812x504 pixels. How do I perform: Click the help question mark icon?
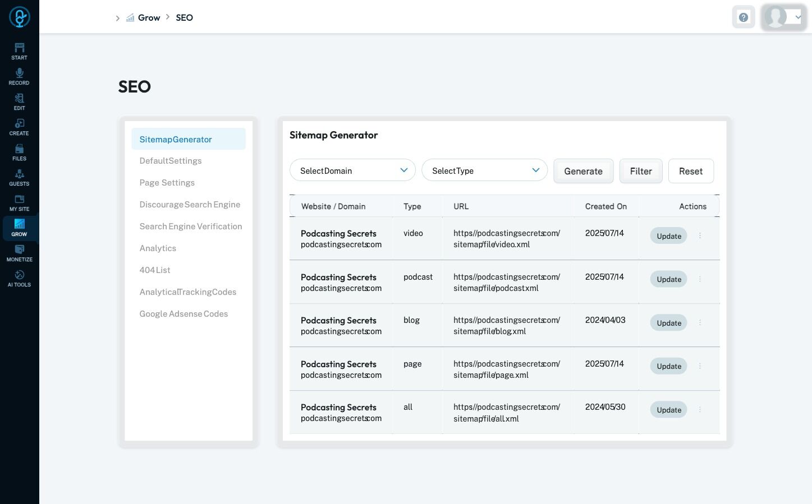coord(744,17)
